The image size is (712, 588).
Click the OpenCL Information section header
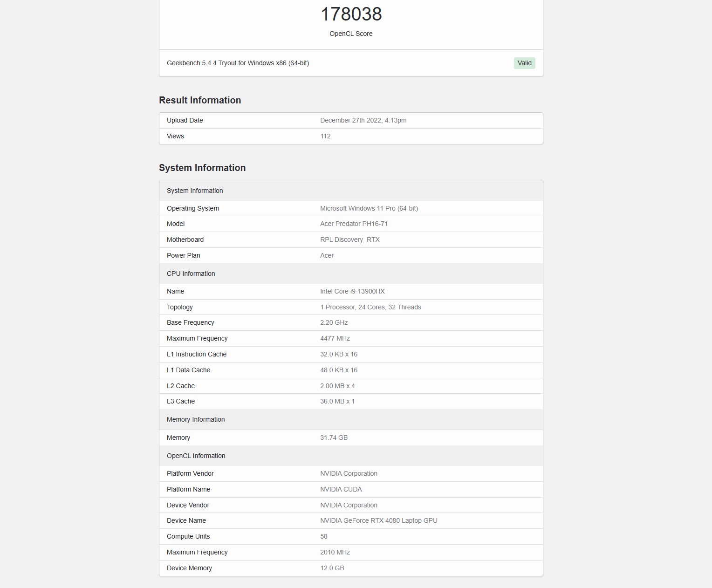tap(351, 456)
